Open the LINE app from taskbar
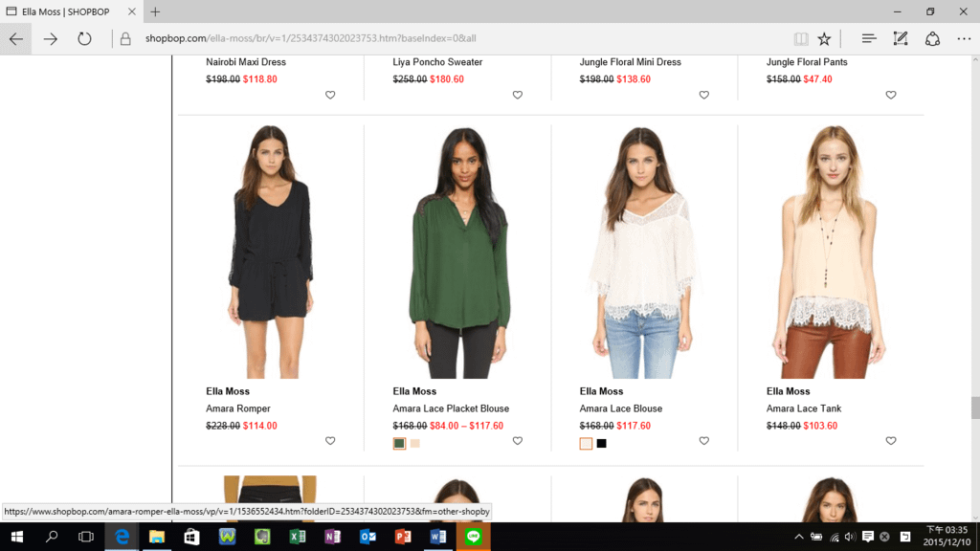Screen dimensions: 980x551 click(473, 537)
